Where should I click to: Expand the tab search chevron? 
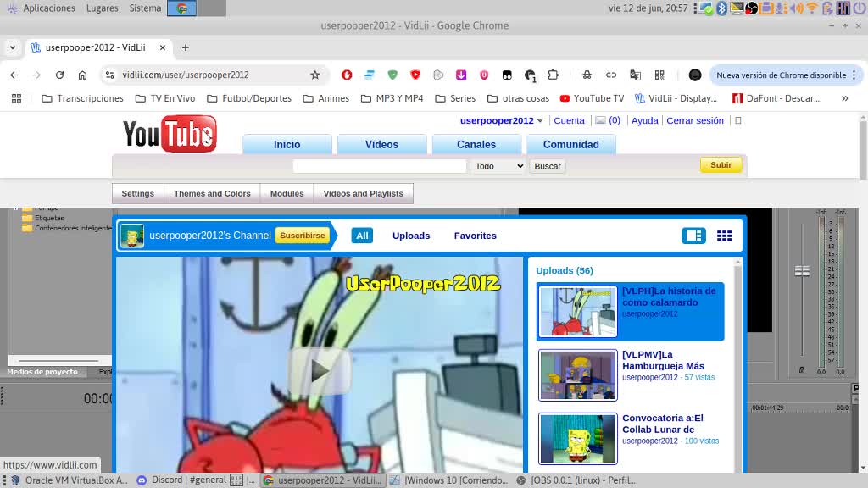pos(12,47)
